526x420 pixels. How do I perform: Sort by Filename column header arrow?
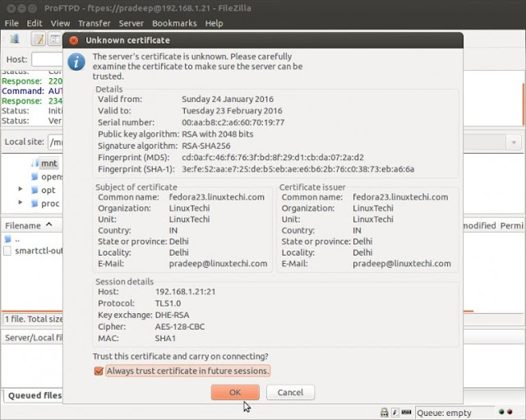[x=49, y=224]
